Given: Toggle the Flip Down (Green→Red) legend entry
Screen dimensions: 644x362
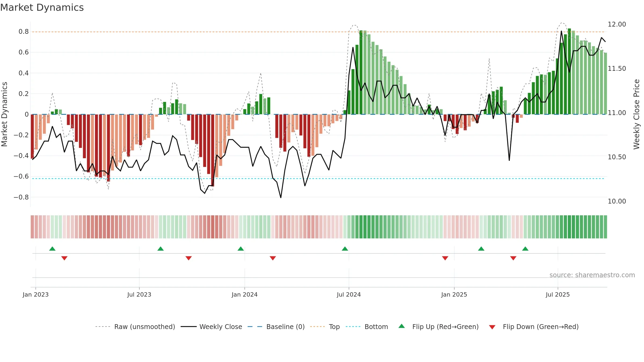Looking at the screenshot, I should (x=534, y=327).
